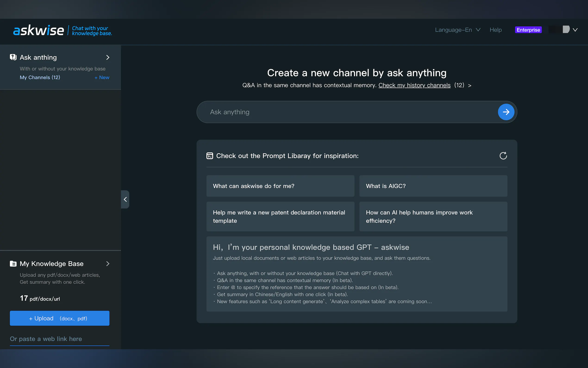Viewport: 588px width, 368px height.
Task: Expand My Knowledge Base chevron
Action: coord(108,263)
